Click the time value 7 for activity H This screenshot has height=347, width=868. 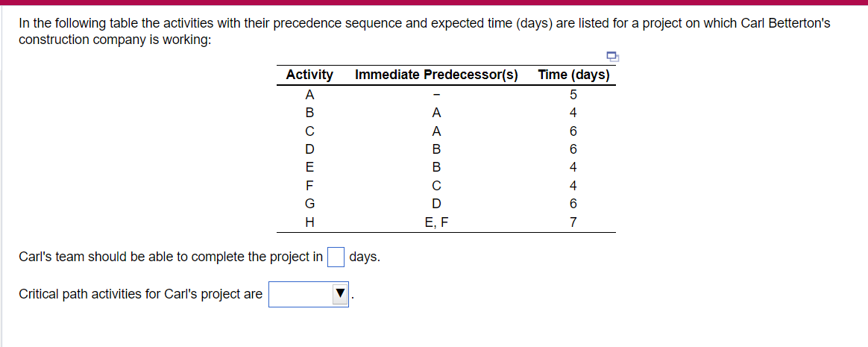coord(573,222)
